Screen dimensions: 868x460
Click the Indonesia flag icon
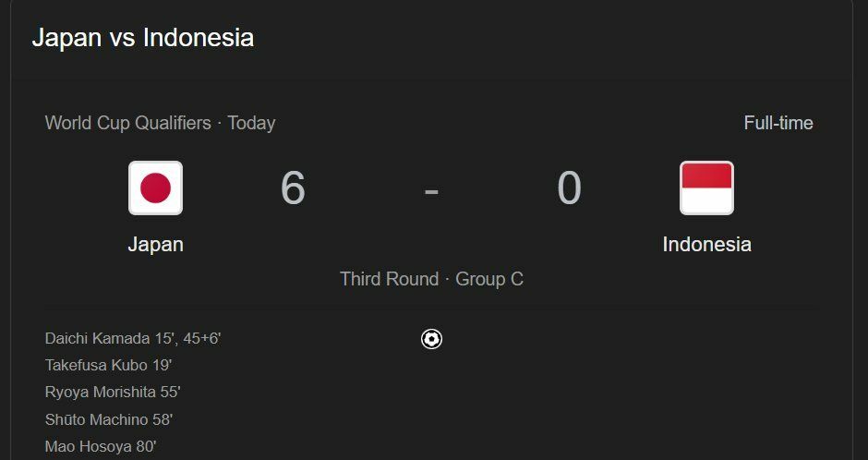(x=707, y=188)
